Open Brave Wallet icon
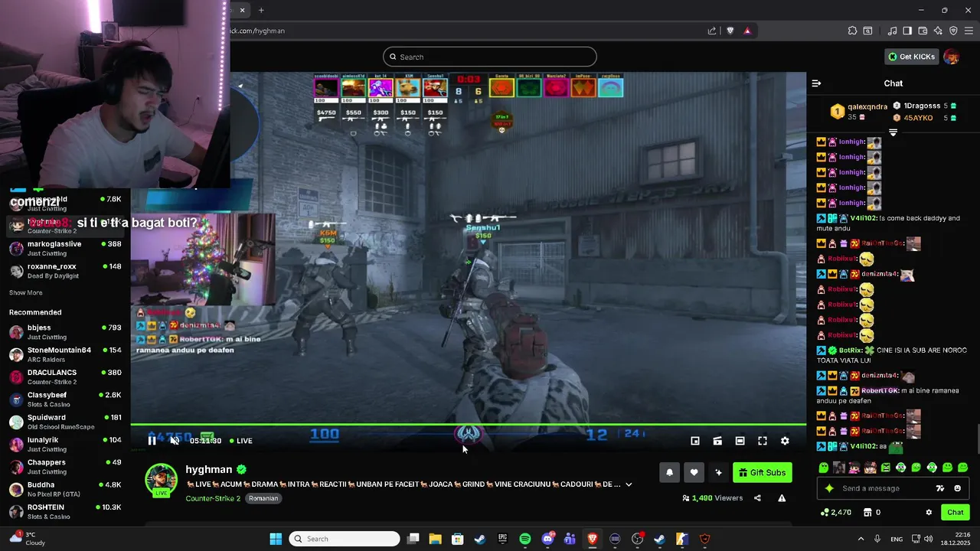 pyautogui.click(x=923, y=31)
